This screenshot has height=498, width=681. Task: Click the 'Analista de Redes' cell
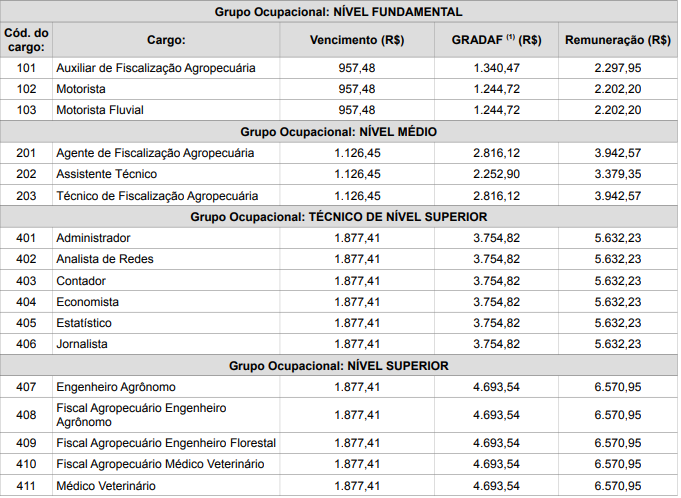point(104,259)
